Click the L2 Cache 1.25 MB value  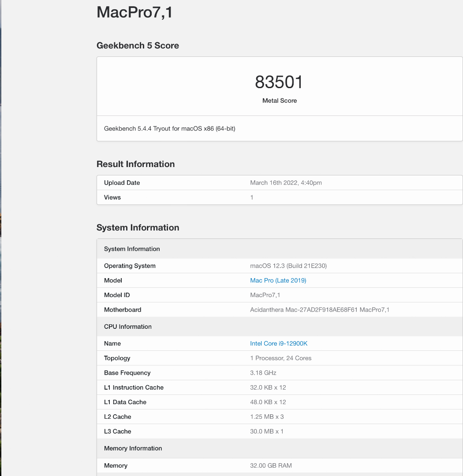pyautogui.click(x=267, y=416)
